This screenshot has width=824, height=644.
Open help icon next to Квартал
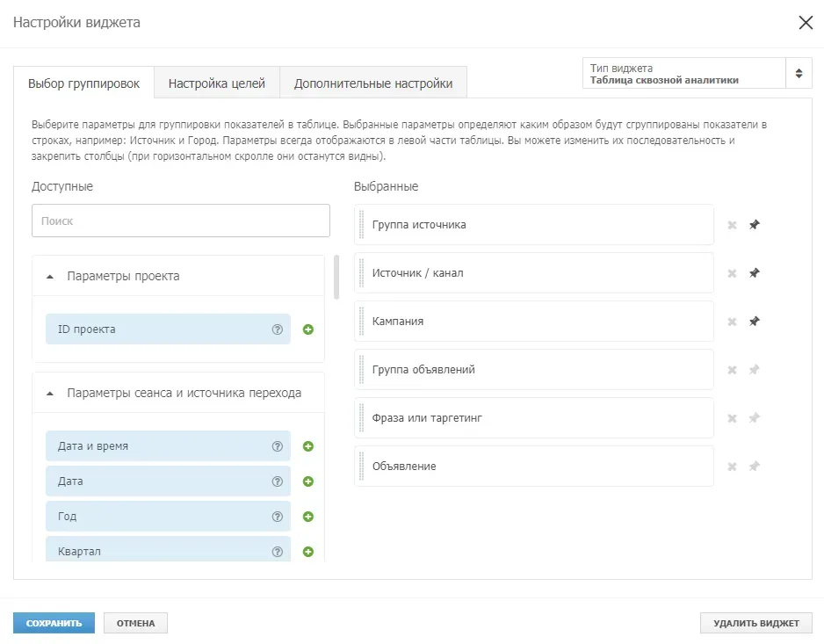[278, 552]
